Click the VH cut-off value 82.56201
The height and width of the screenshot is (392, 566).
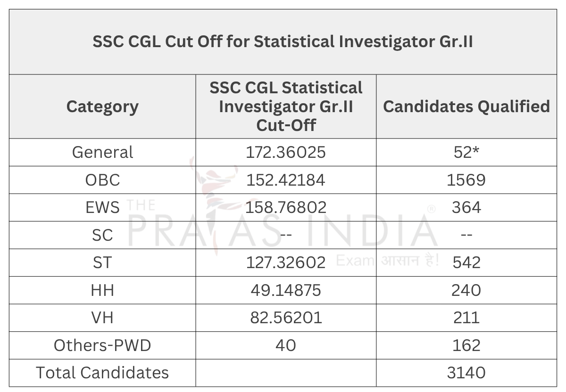[x=286, y=318]
